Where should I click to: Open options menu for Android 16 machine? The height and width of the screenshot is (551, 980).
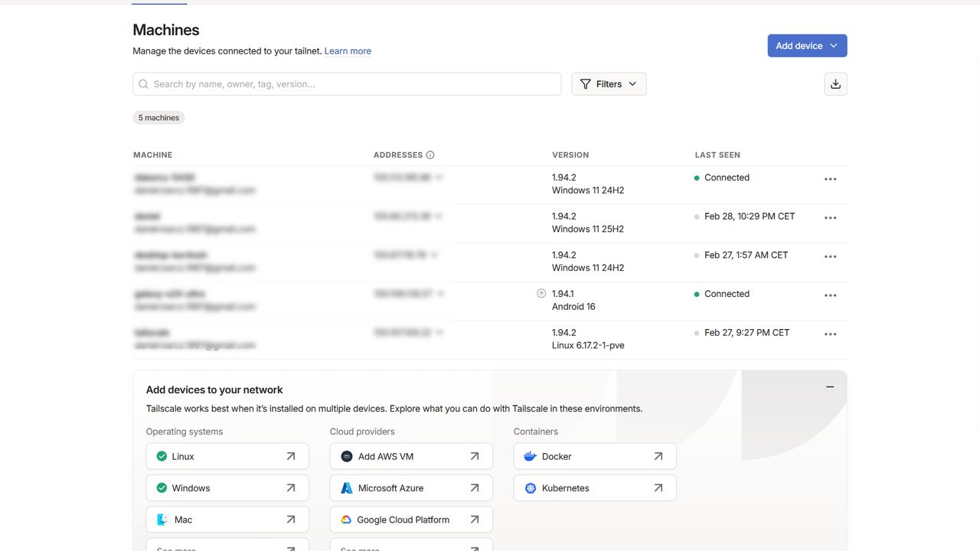(x=830, y=295)
